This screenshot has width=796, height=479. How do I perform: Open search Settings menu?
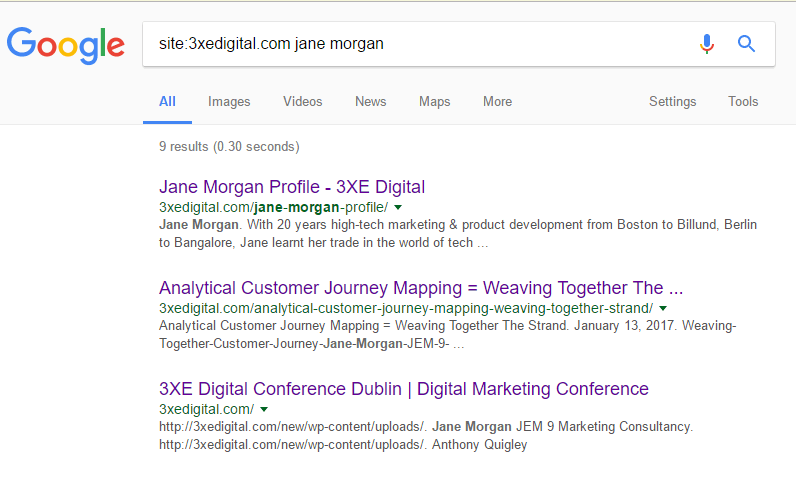coord(673,101)
